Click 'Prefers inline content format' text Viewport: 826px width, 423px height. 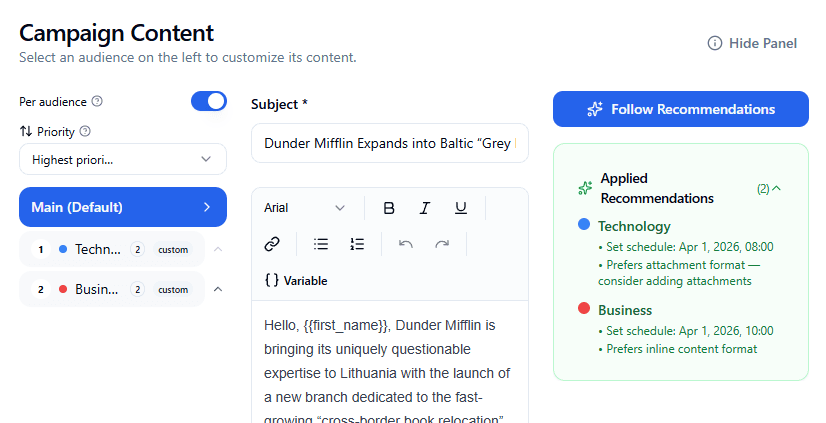tap(681, 349)
